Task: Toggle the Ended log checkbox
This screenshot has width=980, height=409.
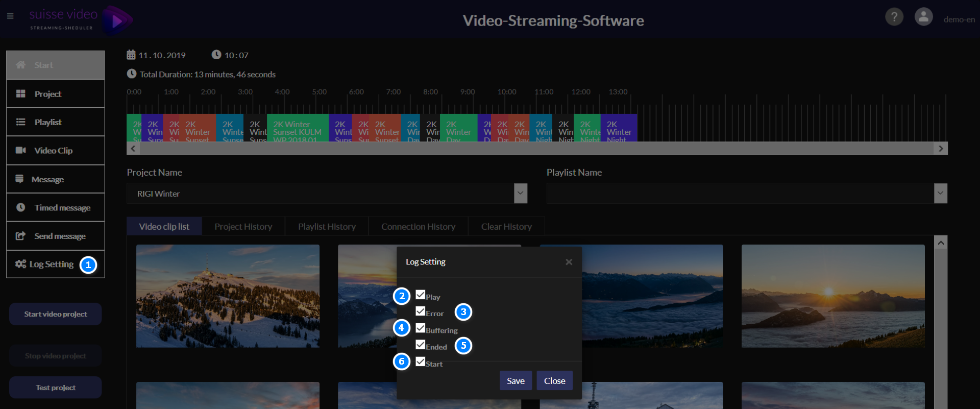Action: coord(421,345)
